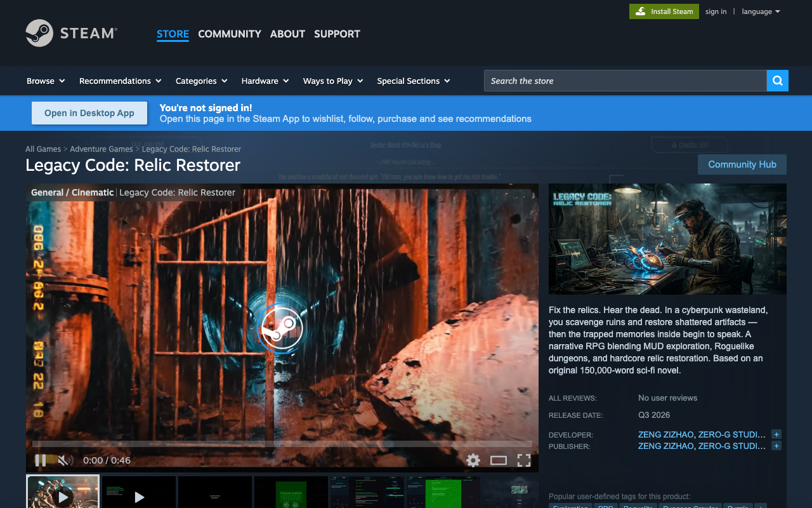Open the Special Sections dropdown

click(414, 81)
